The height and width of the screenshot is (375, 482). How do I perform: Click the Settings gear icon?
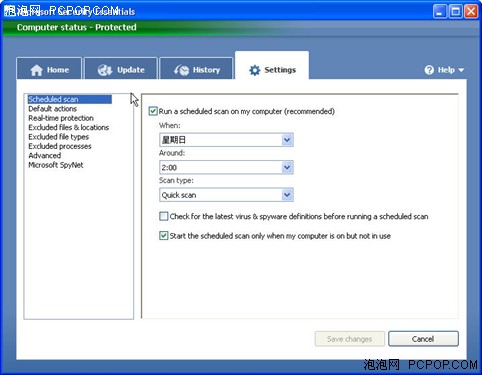click(x=255, y=70)
